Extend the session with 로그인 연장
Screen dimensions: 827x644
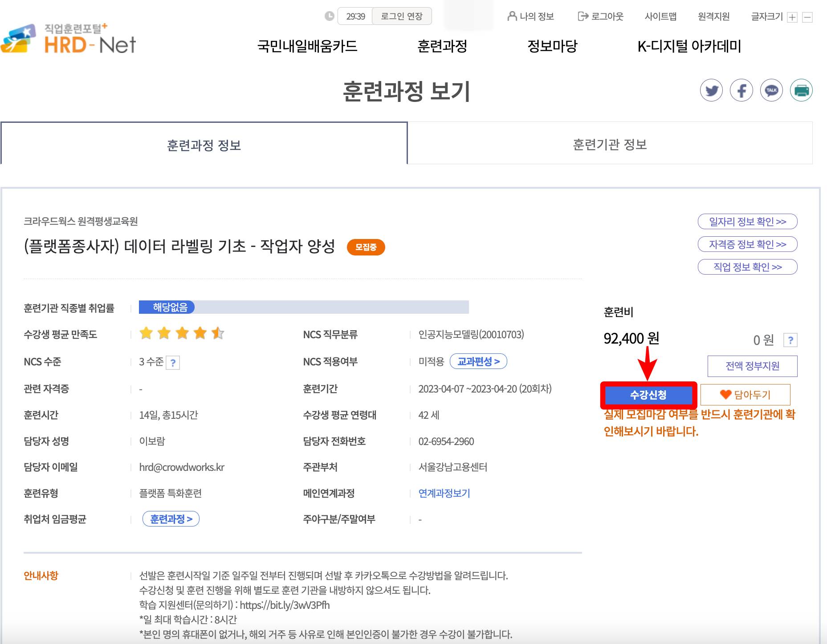click(401, 16)
